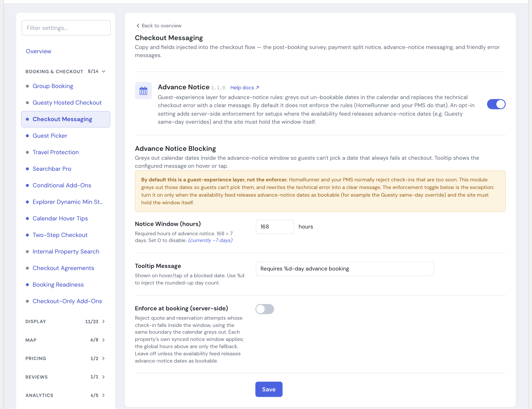Click the Advance Notice calendar icon
Viewport: 532px width, 409px height.
pos(143,91)
